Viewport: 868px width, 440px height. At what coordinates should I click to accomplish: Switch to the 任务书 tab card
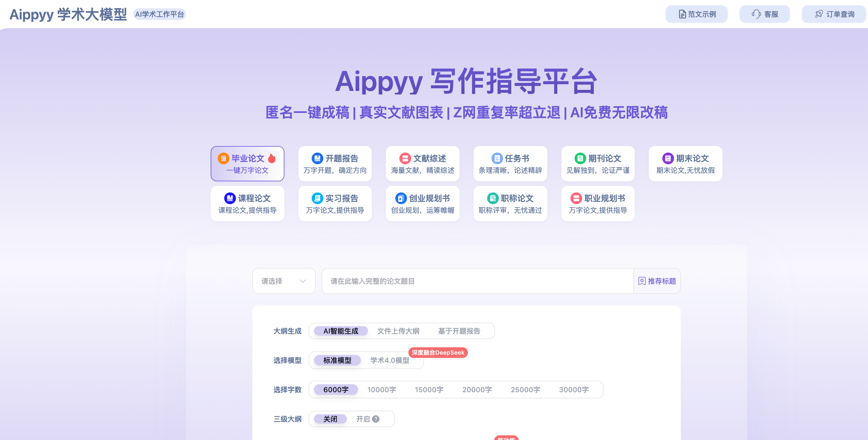tap(510, 163)
